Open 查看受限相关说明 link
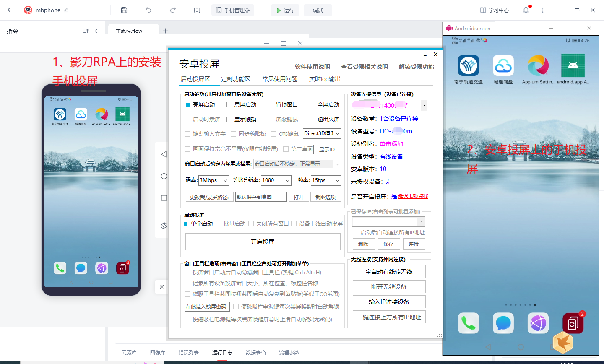 364,67
